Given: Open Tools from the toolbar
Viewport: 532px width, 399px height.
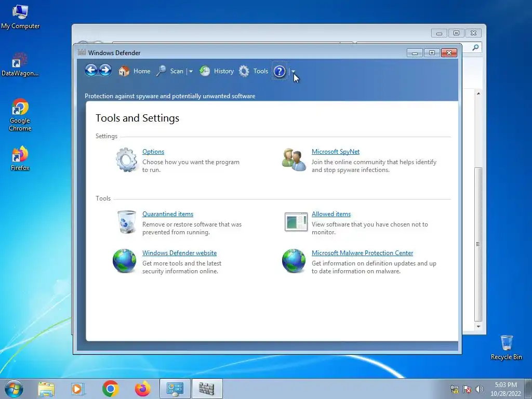Looking at the screenshot, I should (254, 71).
